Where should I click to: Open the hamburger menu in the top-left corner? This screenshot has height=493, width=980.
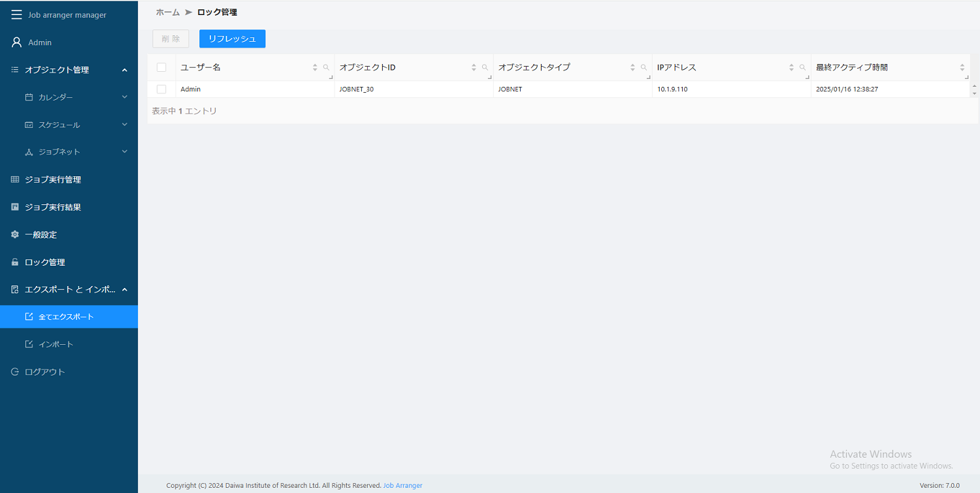[x=16, y=14]
